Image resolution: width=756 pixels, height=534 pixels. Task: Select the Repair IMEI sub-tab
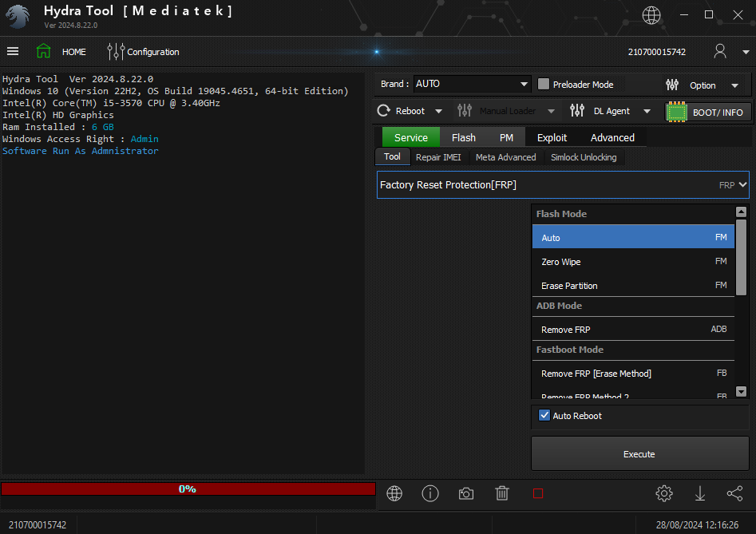click(438, 157)
